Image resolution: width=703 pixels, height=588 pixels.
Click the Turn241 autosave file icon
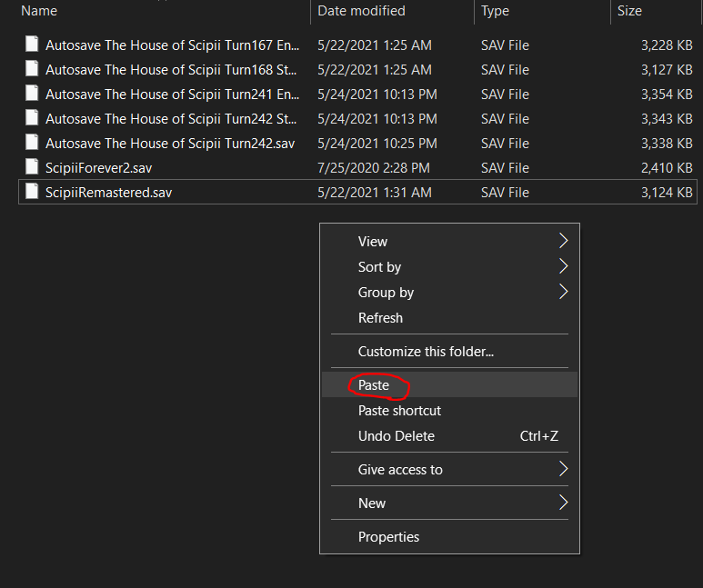[33, 95]
